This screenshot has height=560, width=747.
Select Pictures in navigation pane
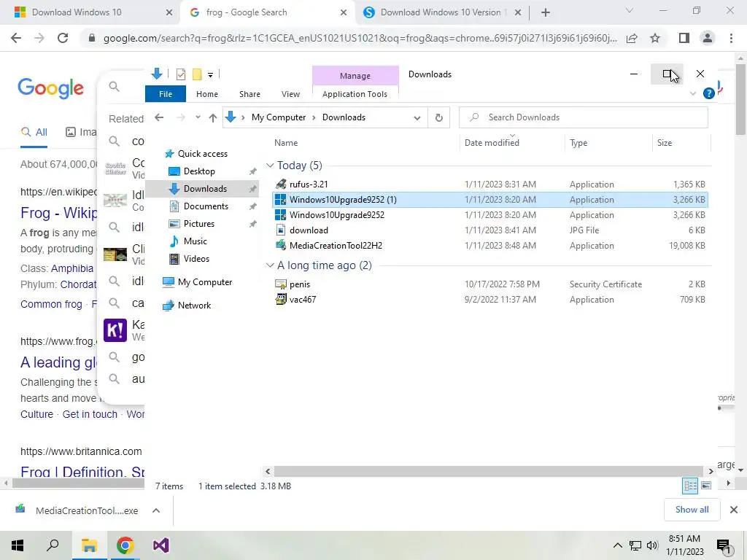point(198,224)
